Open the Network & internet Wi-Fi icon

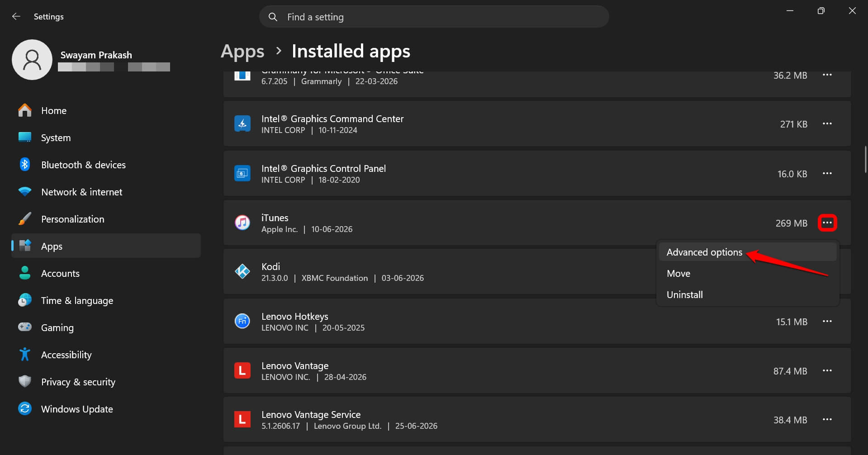click(25, 192)
